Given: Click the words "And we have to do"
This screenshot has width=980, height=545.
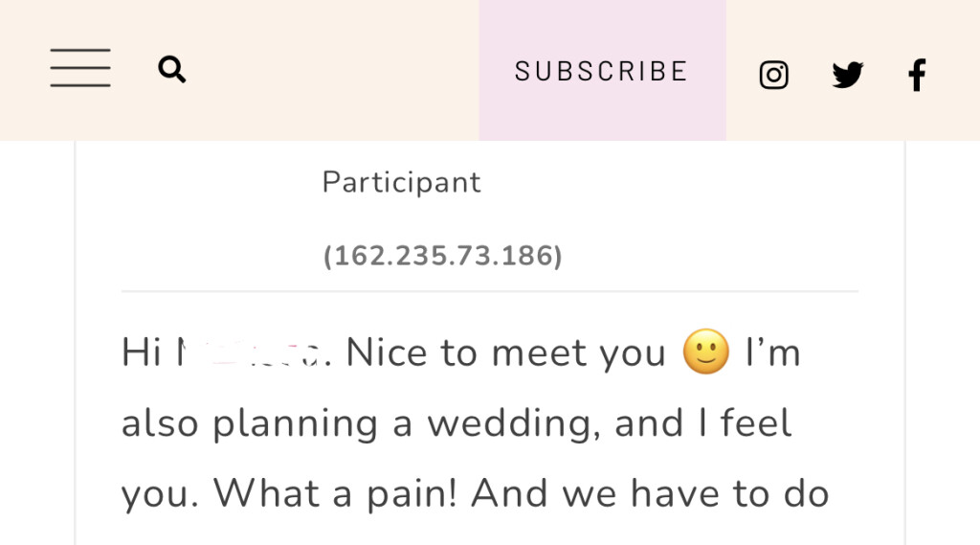Looking at the screenshot, I should coord(650,494).
